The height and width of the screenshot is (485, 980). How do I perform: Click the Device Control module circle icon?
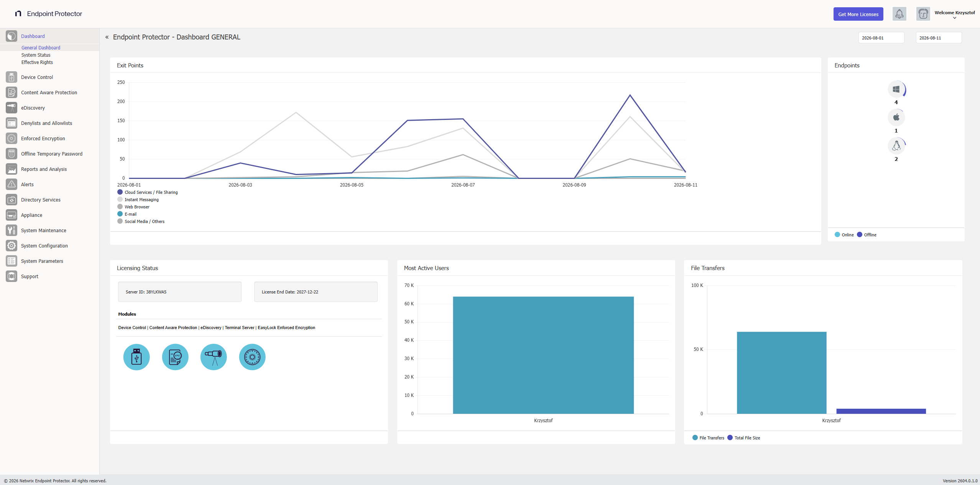pyautogui.click(x=136, y=357)
